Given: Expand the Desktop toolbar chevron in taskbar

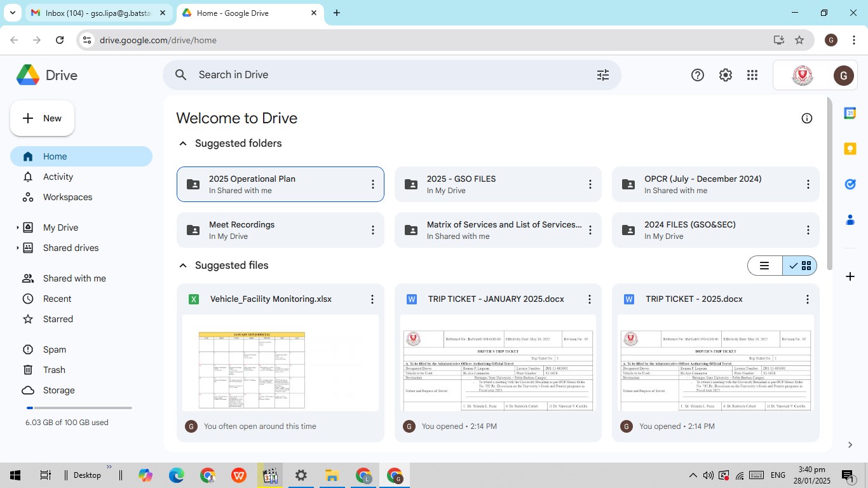Looking at the screenshot, I should (x=109, y=468).
